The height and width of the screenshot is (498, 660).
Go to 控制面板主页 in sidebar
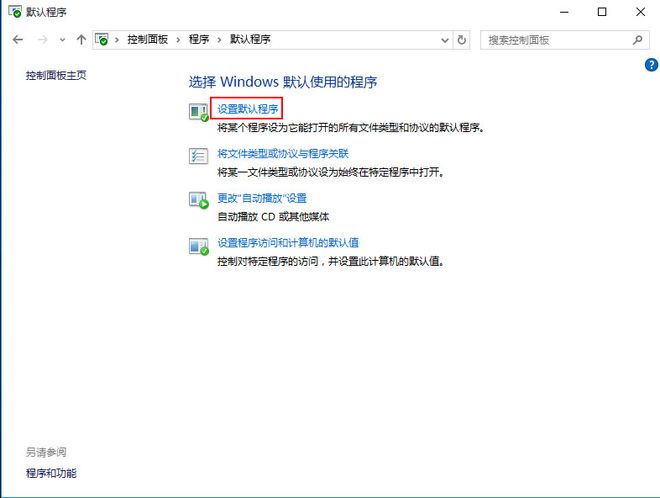(56, 75)
